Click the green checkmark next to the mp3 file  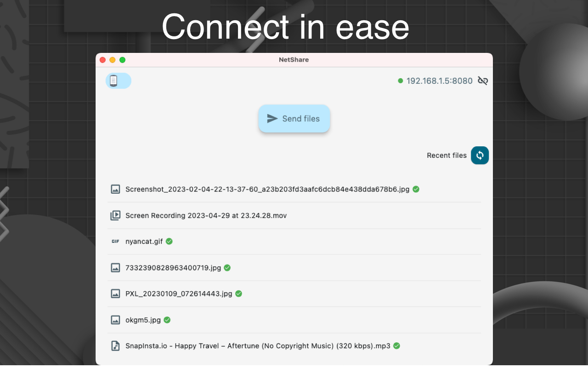click(x=397, y=345)
